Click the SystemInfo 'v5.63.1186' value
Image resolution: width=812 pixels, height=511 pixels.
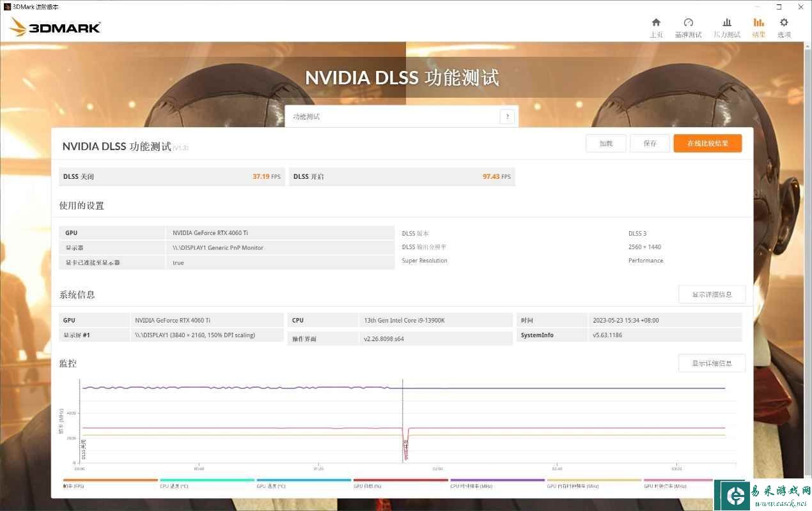pyautogui.click(x=607, y=335)
